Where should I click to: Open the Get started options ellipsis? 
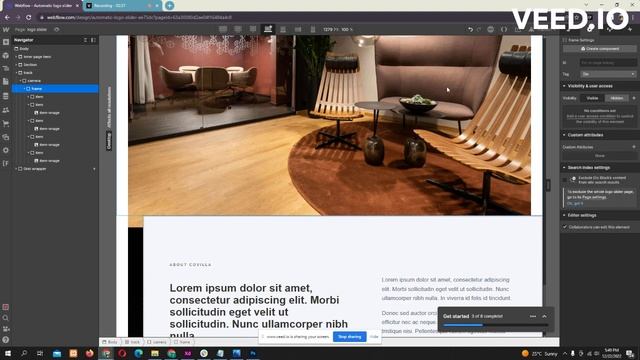(533, 316)
